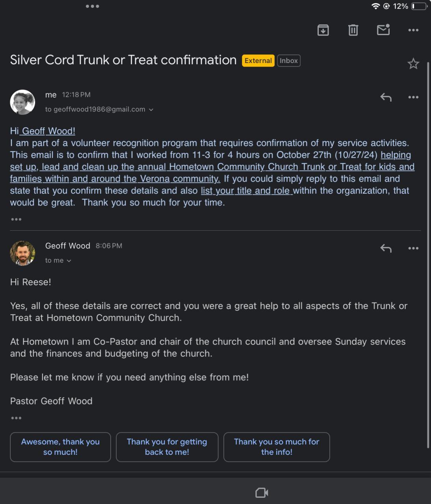Viewport: 431px width, 504px height.
Task: Choose 'Thank you for getting back to me!' reply
Action: (167, 447)
